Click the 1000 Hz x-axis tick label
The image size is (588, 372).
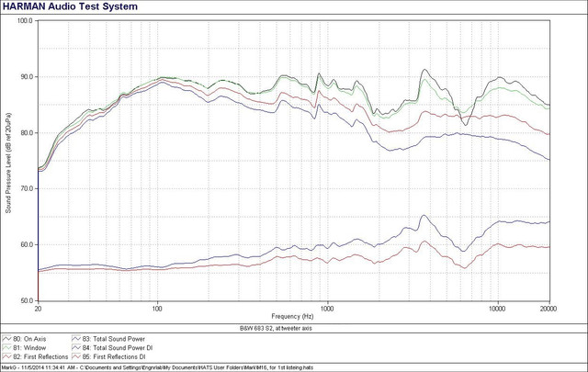(x=327, y=309)
